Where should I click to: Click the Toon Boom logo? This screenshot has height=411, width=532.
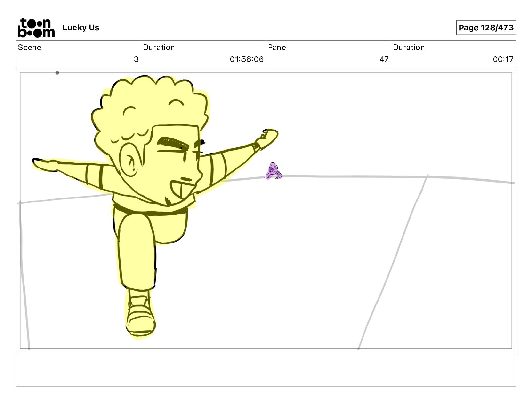click(36, 28)
